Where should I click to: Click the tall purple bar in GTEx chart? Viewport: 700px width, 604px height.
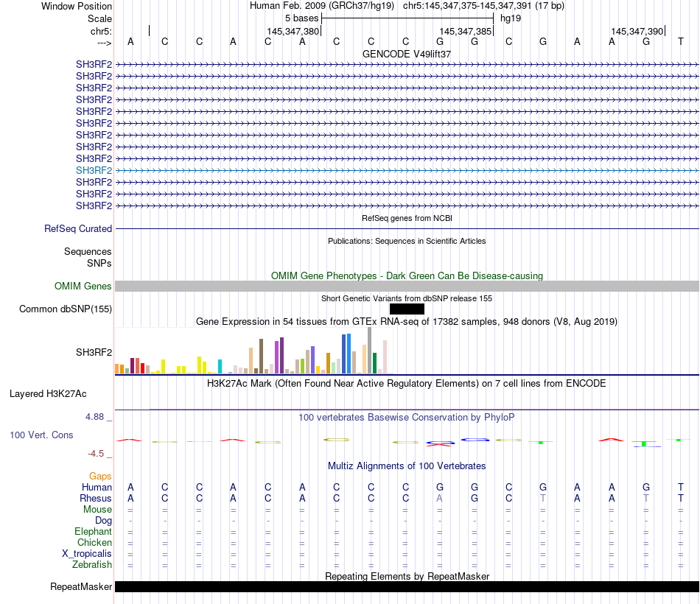[x=281, y=355]
